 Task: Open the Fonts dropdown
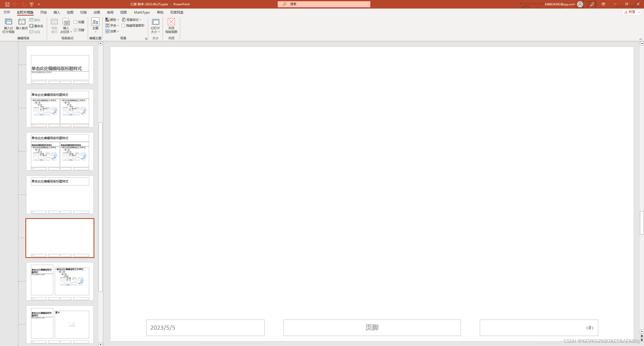point(112,25)
